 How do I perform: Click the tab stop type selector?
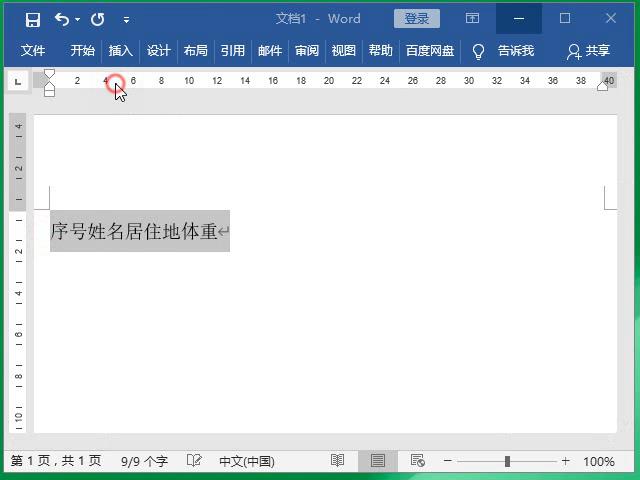tap(18, 81)
